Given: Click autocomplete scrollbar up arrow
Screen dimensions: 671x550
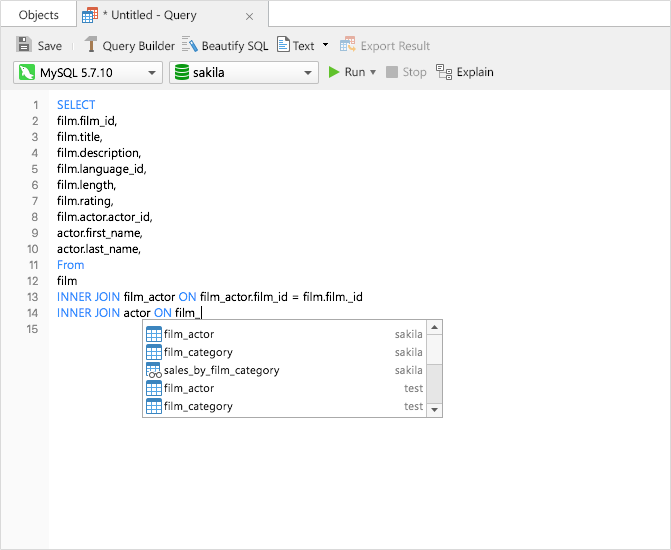Looking at the screenshot, I should click(x=434, y=327).
